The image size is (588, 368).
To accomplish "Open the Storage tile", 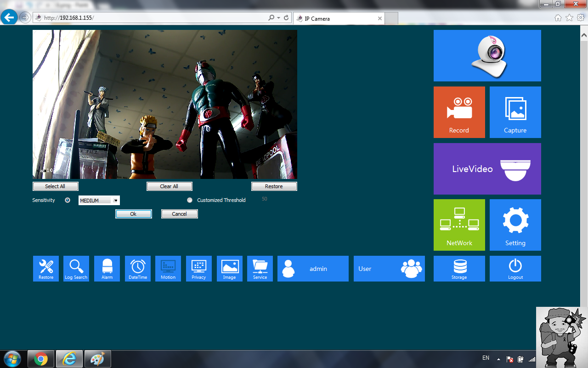I will tap(459, 269).
